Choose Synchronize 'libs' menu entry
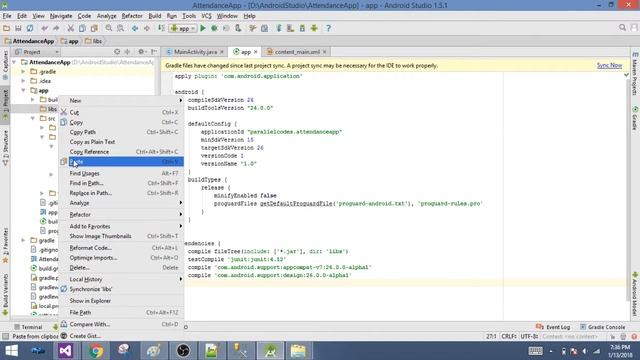 click(122, 289)
